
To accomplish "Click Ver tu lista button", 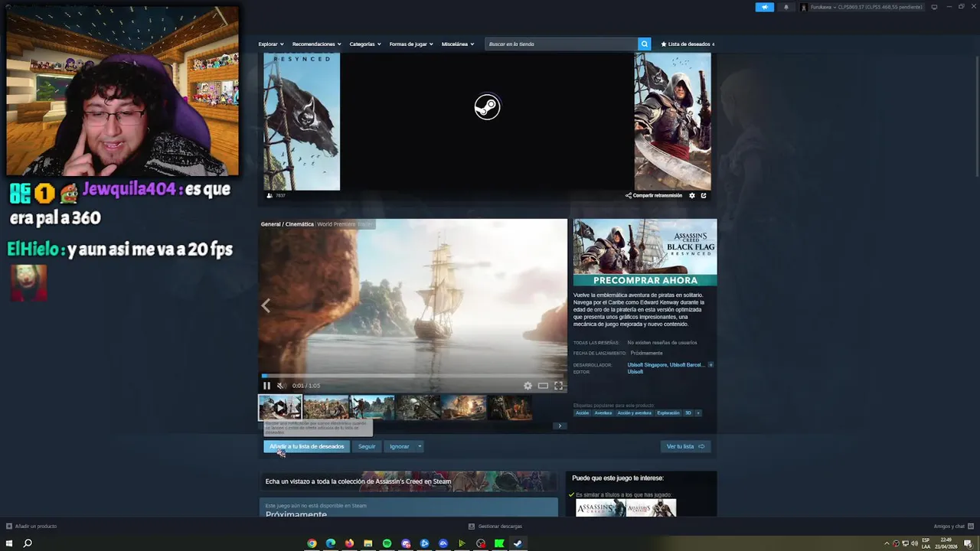I will [x=685, y=446].
